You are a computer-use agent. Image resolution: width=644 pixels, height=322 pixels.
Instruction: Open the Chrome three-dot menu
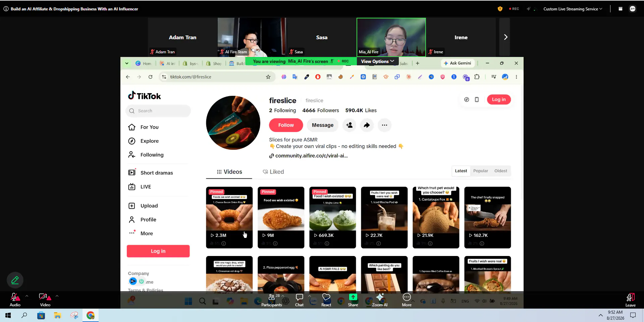click(x=516, y=77)
